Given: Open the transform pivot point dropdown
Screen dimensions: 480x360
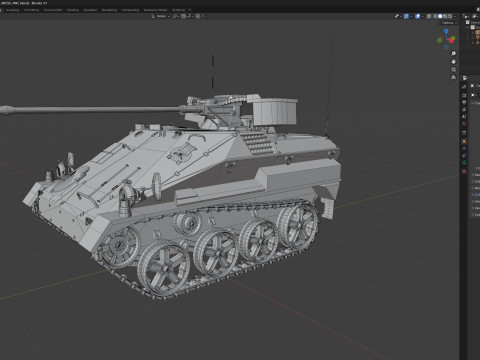Looking at the screenshot, I should pos(176,16).
